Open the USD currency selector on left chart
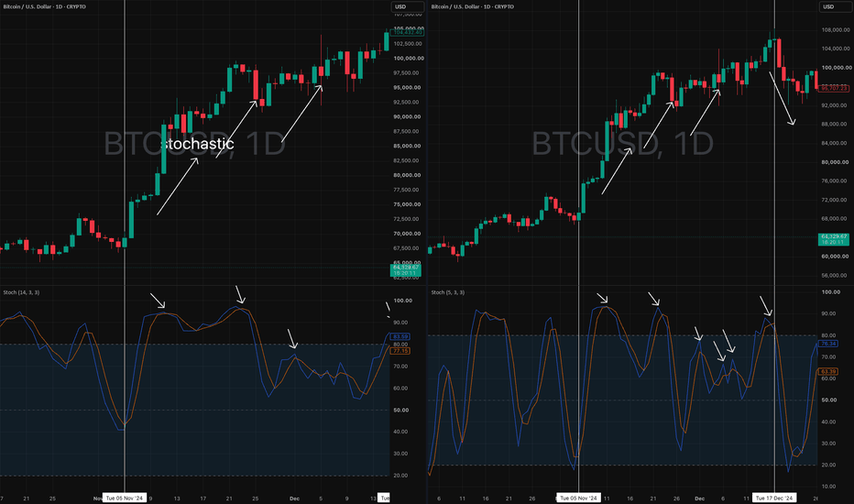 [x=407, y=7]
